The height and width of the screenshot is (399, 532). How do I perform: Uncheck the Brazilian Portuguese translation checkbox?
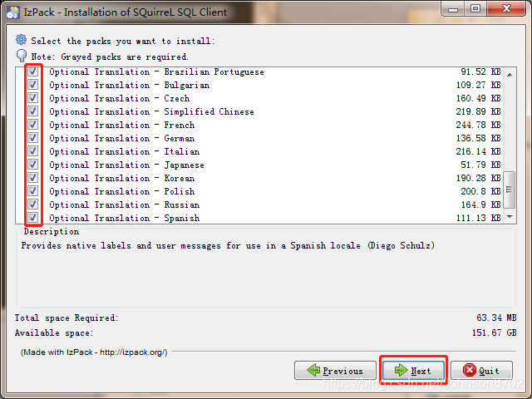pyautogui.click(x=33, y=71)
